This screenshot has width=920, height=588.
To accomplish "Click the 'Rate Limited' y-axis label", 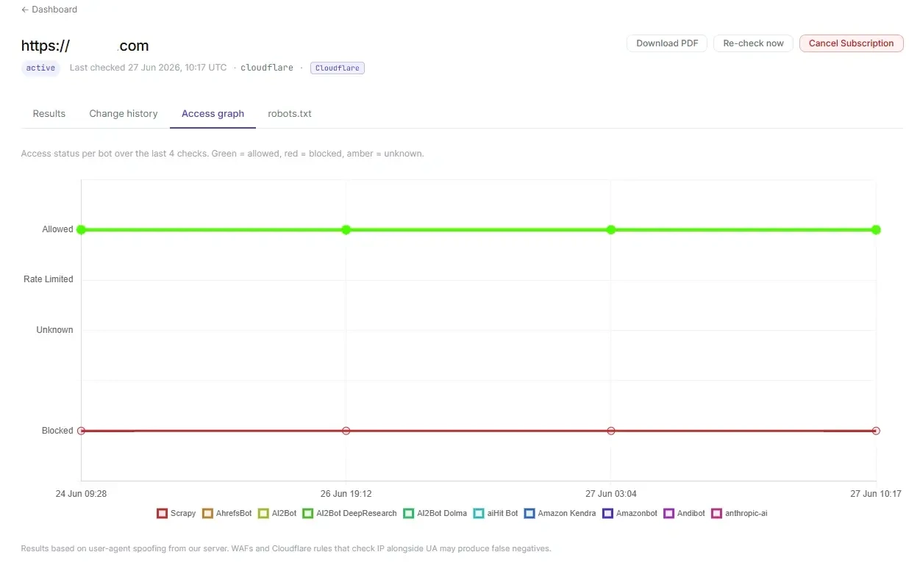I will 49,279.
